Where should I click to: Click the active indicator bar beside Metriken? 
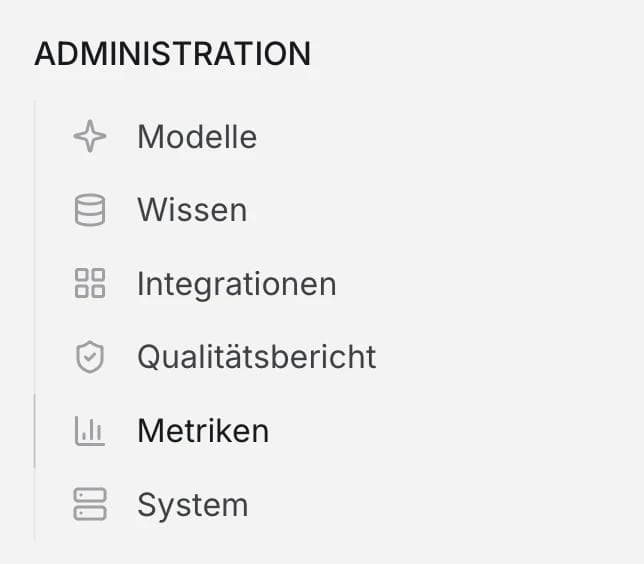(35, 431)
